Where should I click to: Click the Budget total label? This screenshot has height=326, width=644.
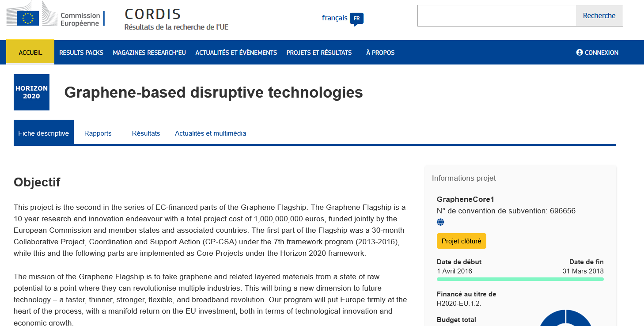coord(456,320)
